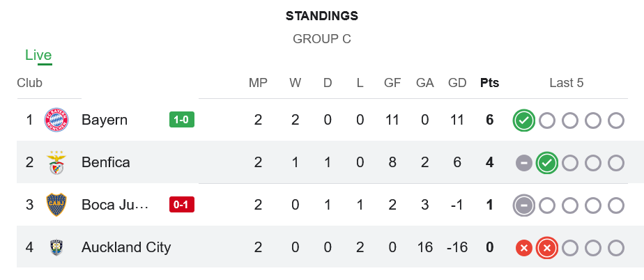644x280 pixels.
Task: Click the Benfica club crest
Action: 56,162
